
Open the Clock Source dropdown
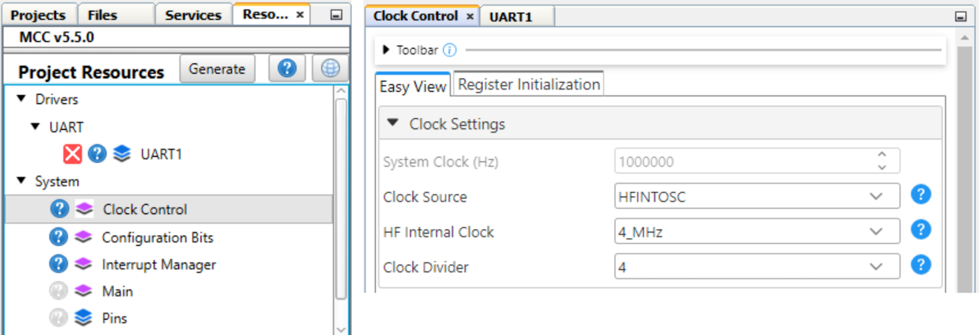coord(756,197)
